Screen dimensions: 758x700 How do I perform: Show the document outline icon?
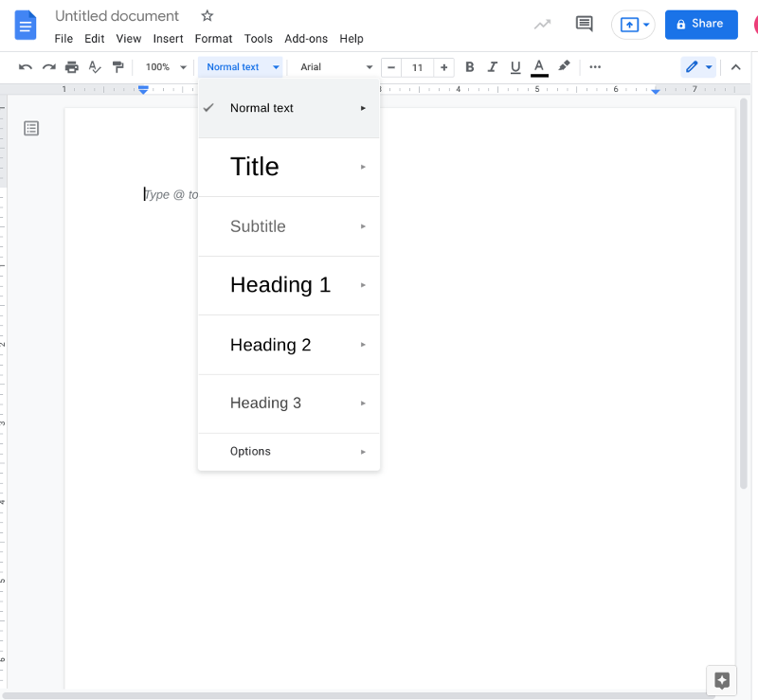31,128
